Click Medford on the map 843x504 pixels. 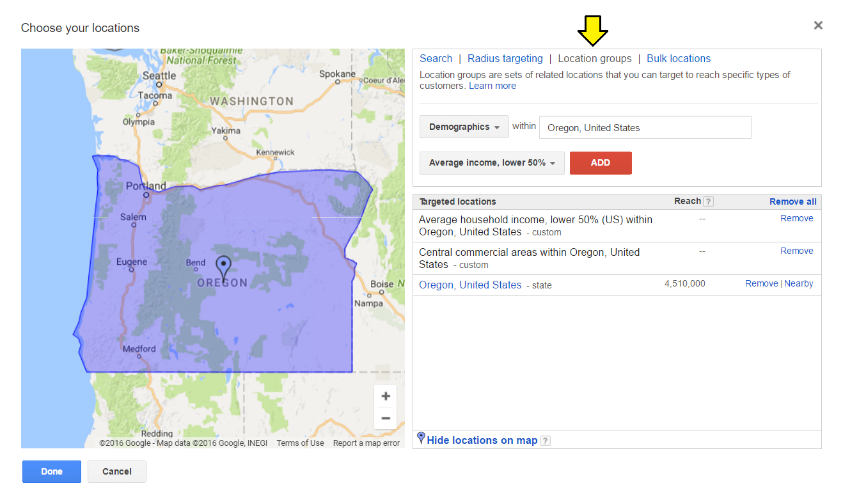[x=139, y=349]
